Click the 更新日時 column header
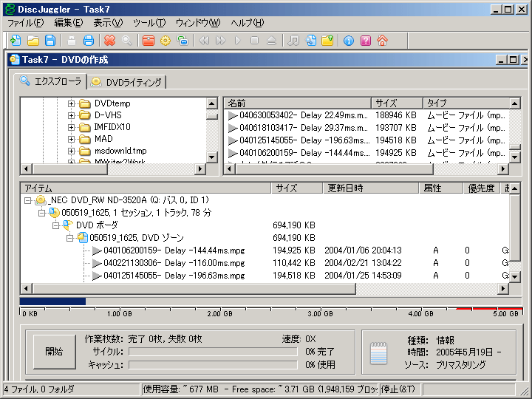Screen dimensions: 532x399 [x=370, y=188]
